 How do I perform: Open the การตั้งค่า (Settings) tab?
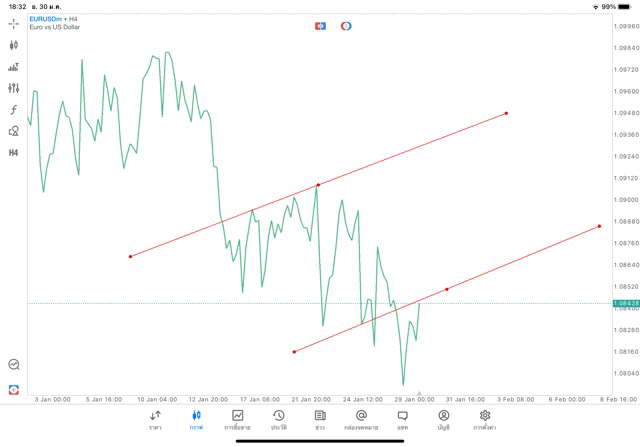tap(485, 419)
